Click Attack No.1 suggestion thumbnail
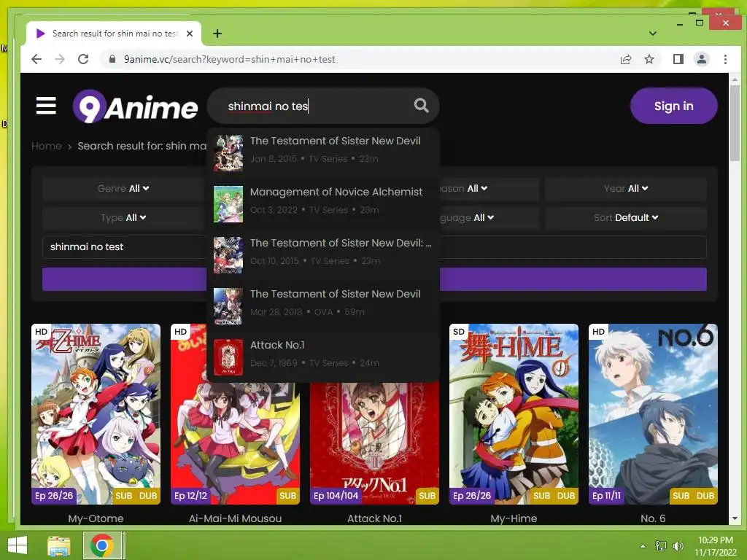Viewport: 747px width, 560px height. point(228,357)
